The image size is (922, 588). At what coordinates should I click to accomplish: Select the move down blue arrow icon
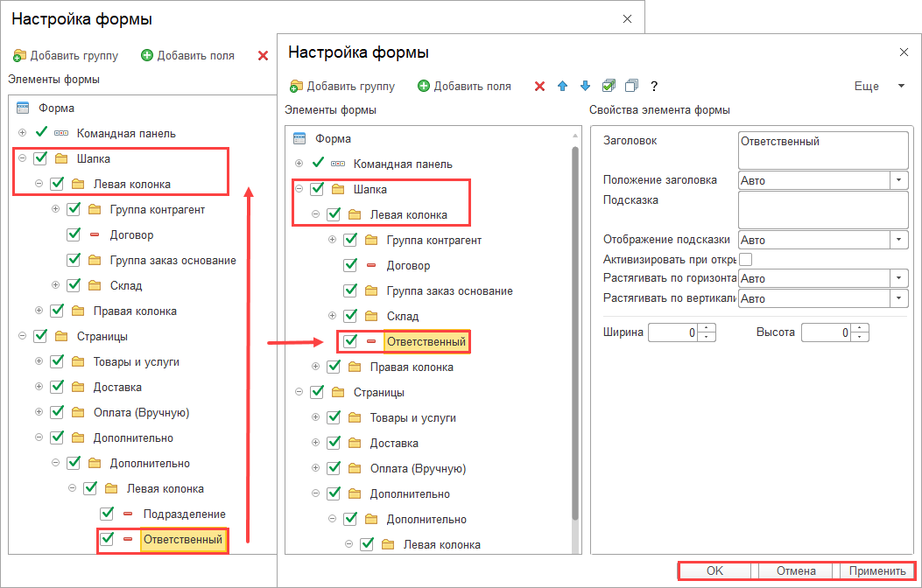pyautogui.click(x=583, y=87)
